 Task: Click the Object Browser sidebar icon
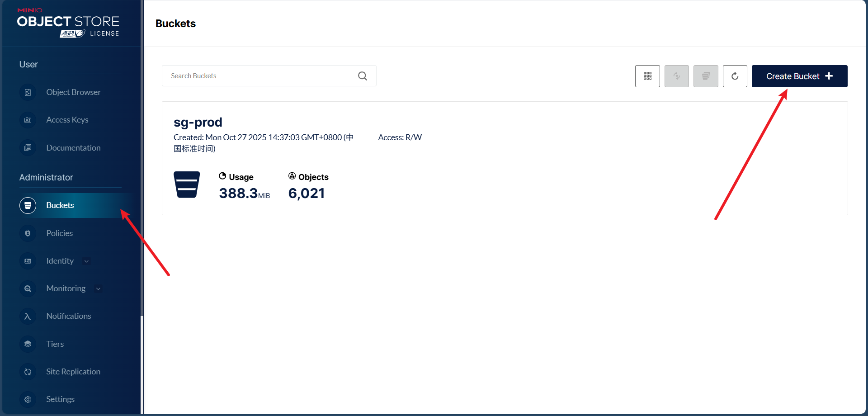[28, 92]
